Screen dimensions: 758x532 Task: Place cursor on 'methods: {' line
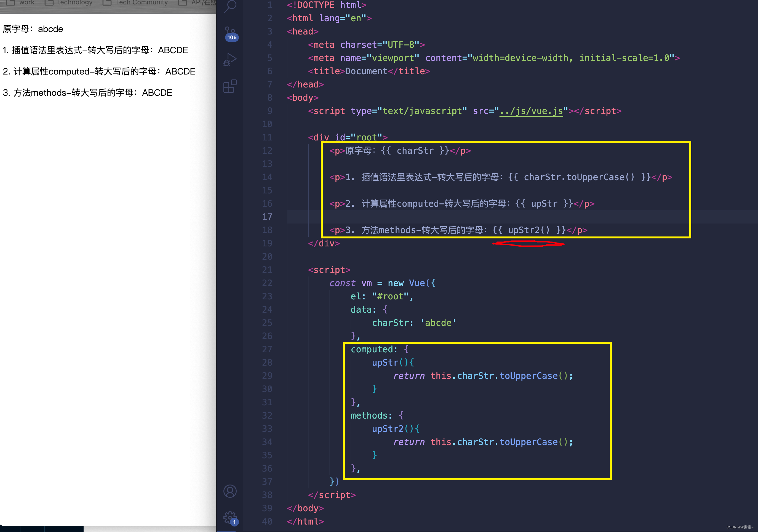(377, 416)
